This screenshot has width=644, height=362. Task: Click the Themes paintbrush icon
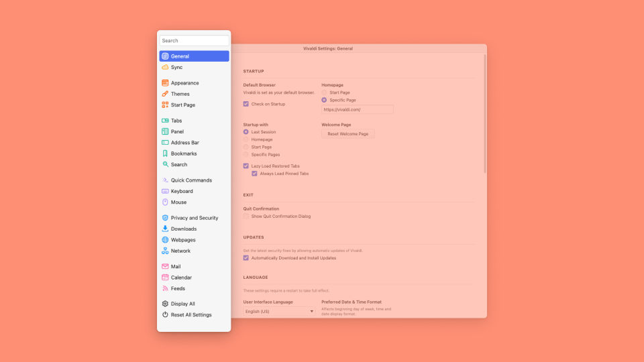point(165,94)
